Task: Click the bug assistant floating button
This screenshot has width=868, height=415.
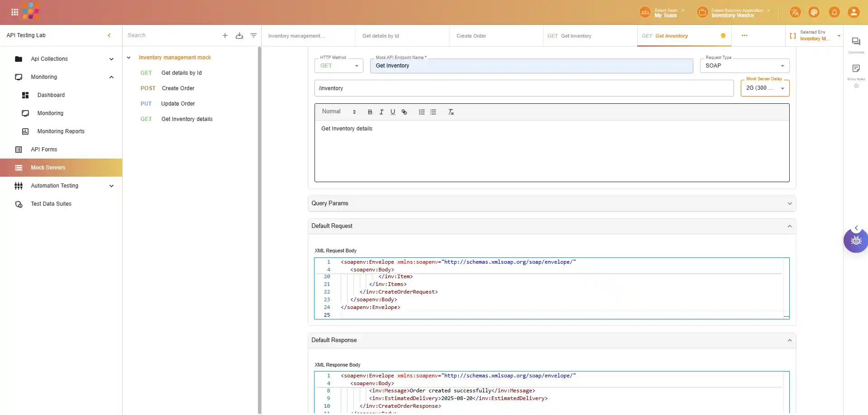Action: (x=855, y=241)
